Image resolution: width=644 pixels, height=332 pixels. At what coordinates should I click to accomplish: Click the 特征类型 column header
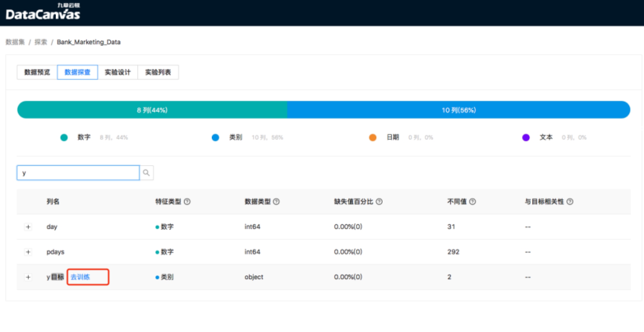pos(168,202)
